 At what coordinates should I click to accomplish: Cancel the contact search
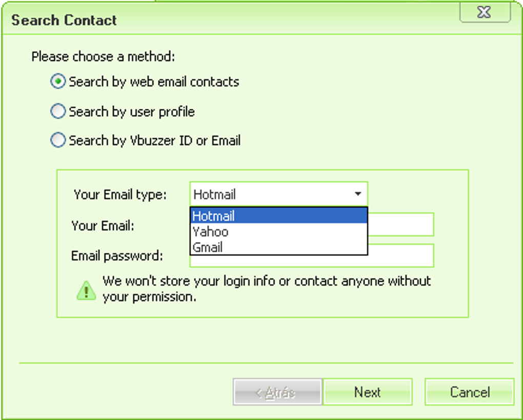tap(469, 392)
